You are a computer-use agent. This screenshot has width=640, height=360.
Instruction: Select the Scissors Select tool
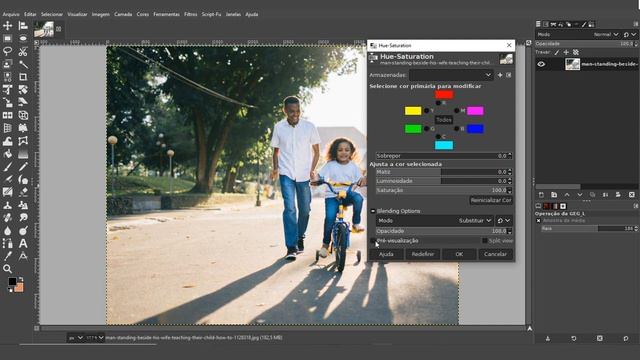pyautogui.click(x=23, y=51)
